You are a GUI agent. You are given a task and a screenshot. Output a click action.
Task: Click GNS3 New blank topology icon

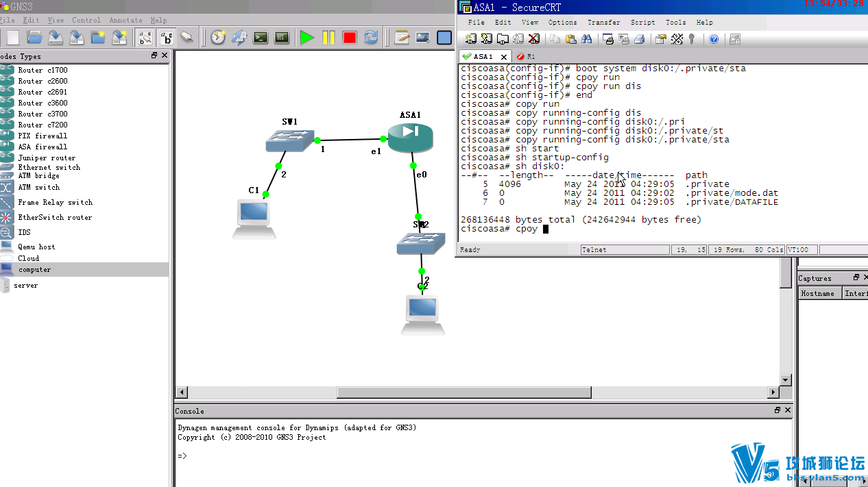tap(12, 38)
